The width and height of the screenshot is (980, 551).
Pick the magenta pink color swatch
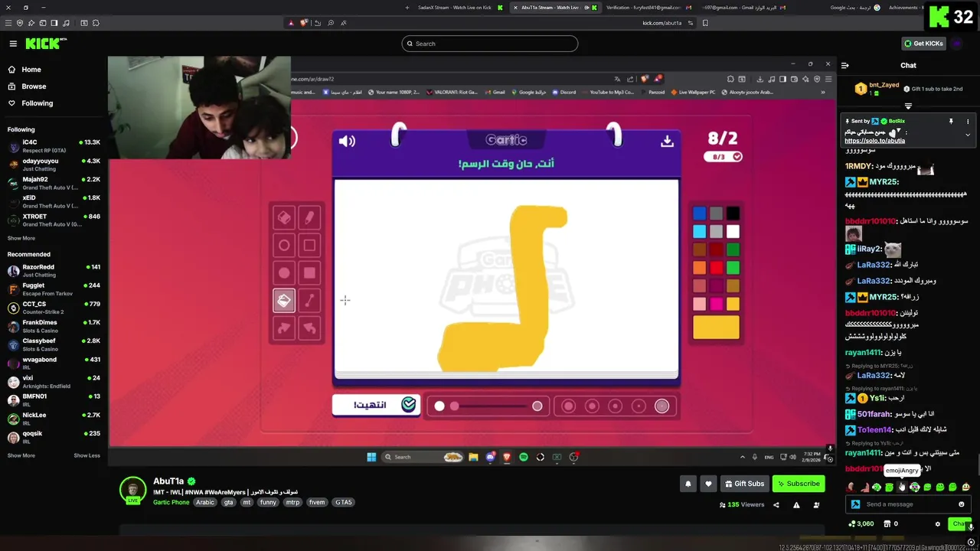[x=716, y=304]
